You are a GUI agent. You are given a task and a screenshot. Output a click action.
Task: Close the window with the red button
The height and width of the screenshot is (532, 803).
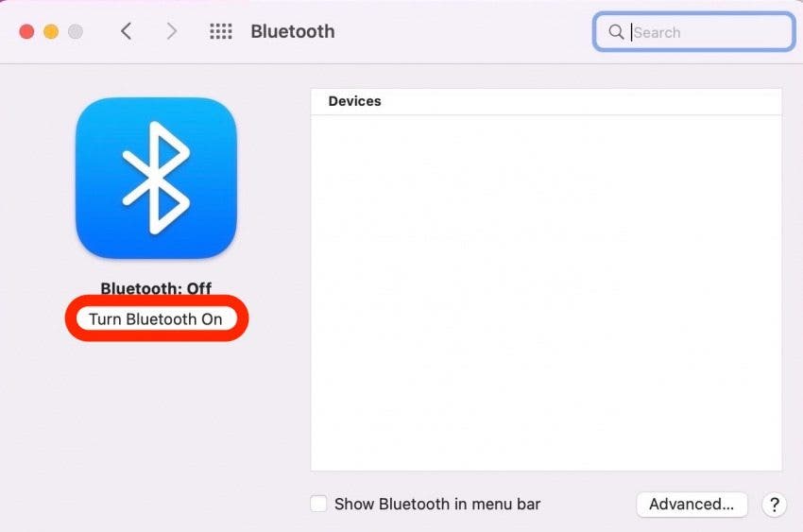coord(26,32)
